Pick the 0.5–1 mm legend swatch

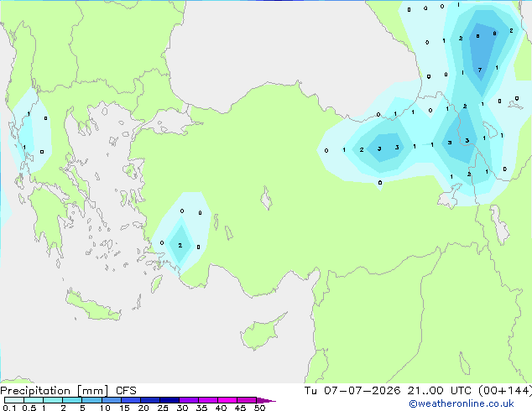pos(34,400)
